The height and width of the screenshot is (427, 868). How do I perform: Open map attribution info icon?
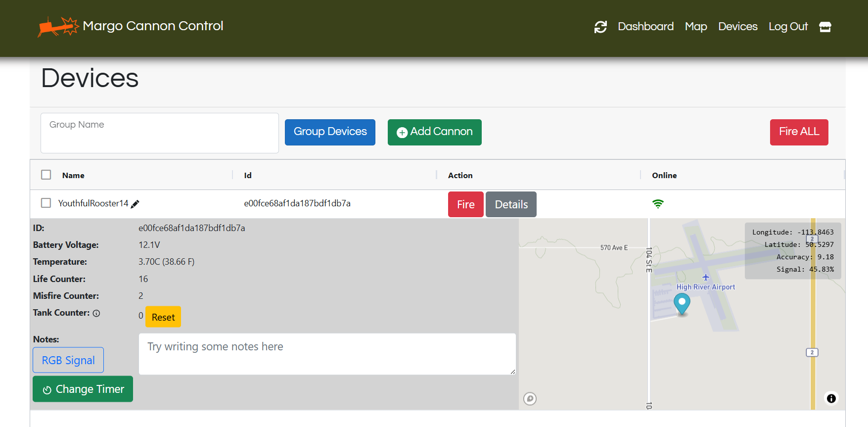[x=831, y=398]
